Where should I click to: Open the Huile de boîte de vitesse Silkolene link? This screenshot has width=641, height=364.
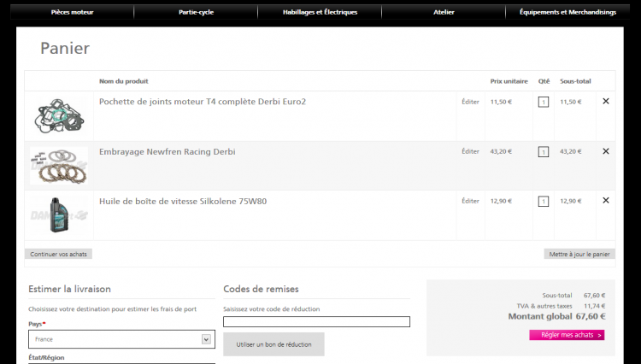point(183,202)
